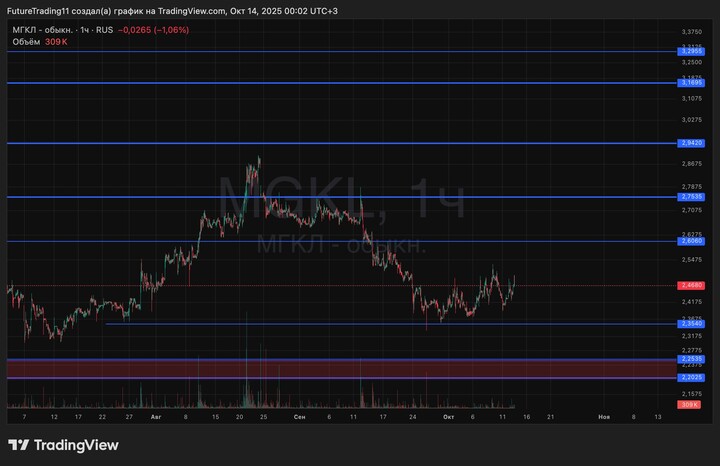Screen dimensions: 720x466
Task: Click the blue 2,3540 price label
Action: point(691,324)
